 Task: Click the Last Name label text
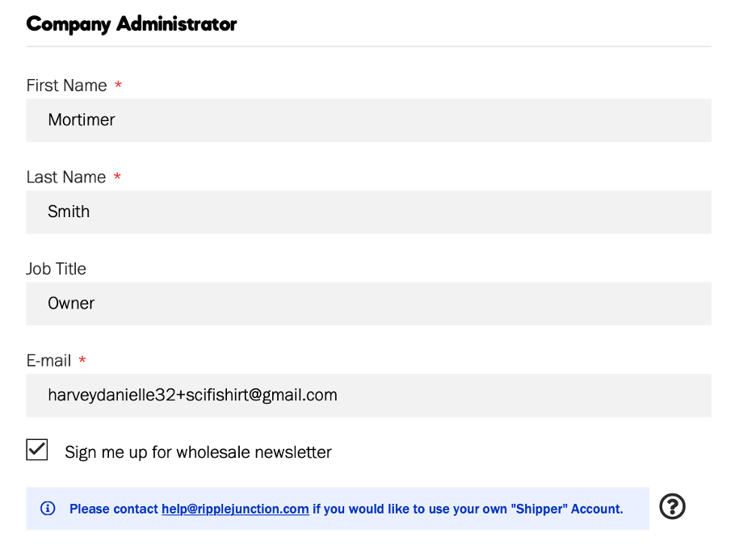(x=66, y=177)
